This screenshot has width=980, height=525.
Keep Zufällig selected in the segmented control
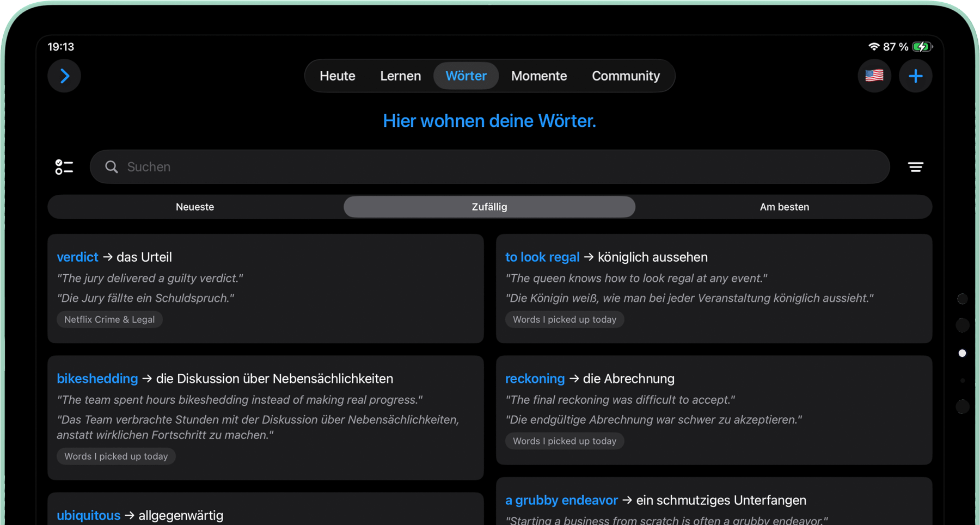pos(489,207)
